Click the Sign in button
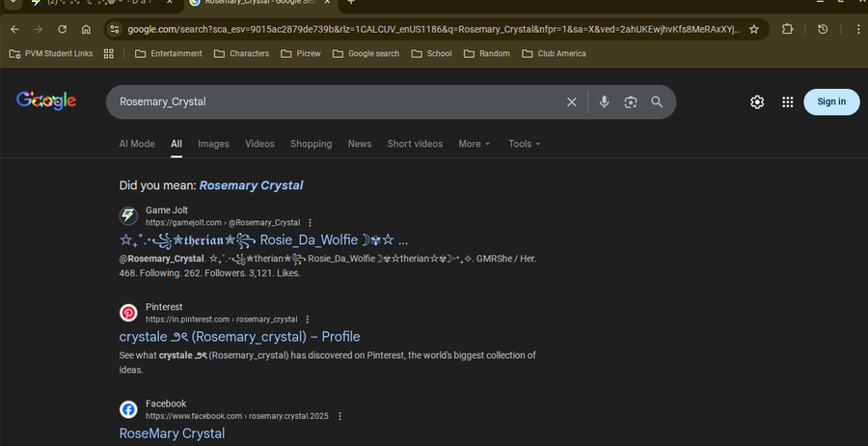This screenshot has height=446, width=868. click(x=831, y=102)
